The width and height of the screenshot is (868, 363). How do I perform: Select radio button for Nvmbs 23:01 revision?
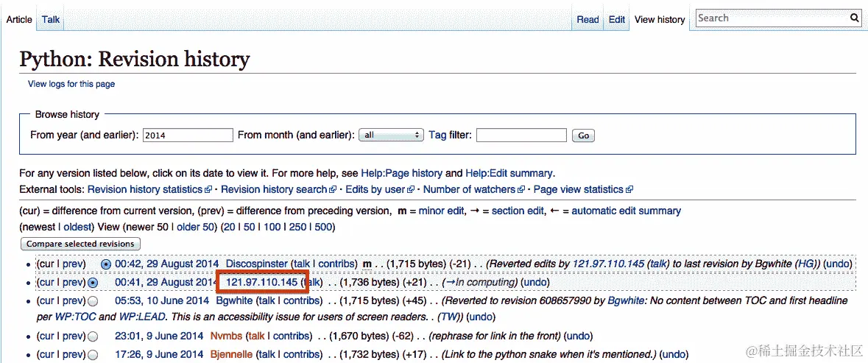(x=93, y=336)
